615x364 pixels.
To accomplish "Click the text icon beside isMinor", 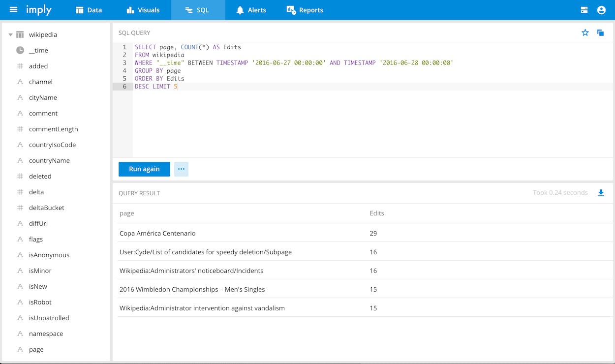I will 20,271.
